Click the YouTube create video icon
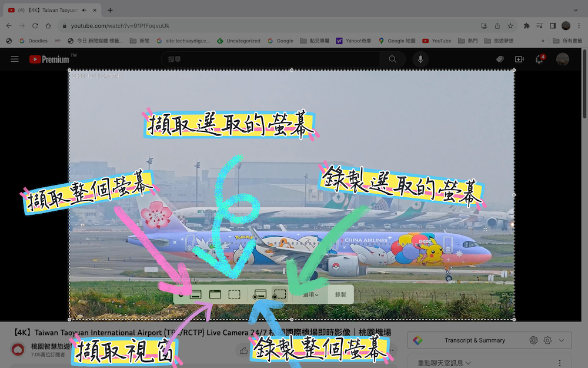Viewport: 588px width, 368px height. point(519,59)
